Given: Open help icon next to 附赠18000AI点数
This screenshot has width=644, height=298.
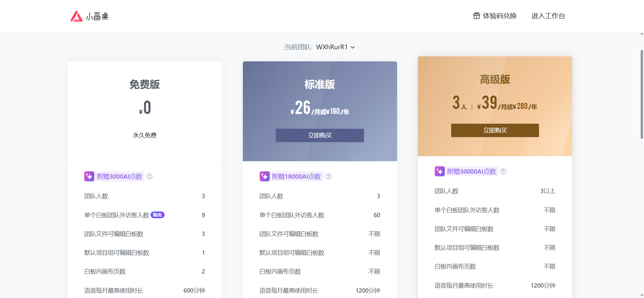Looking at the screenshot, I should [328, 176].
